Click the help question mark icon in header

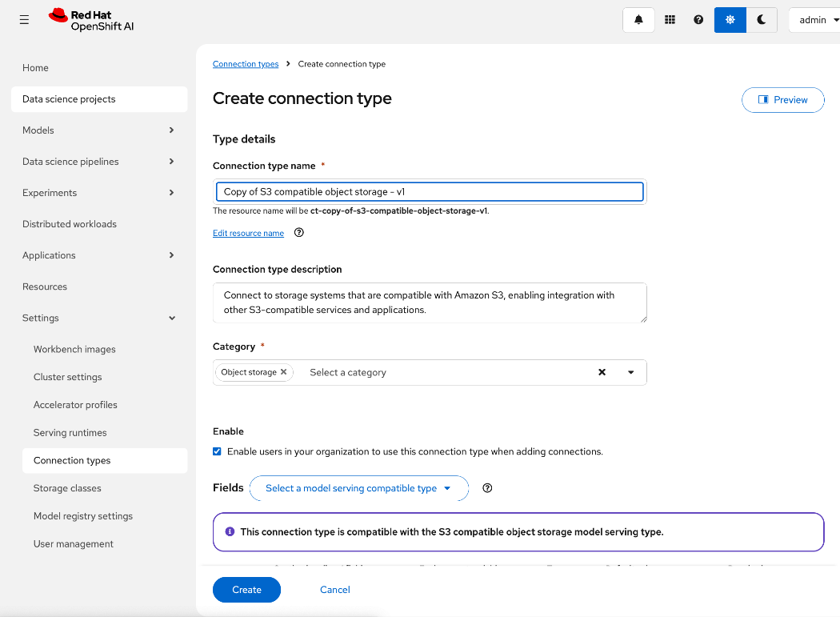click(698, 20)
